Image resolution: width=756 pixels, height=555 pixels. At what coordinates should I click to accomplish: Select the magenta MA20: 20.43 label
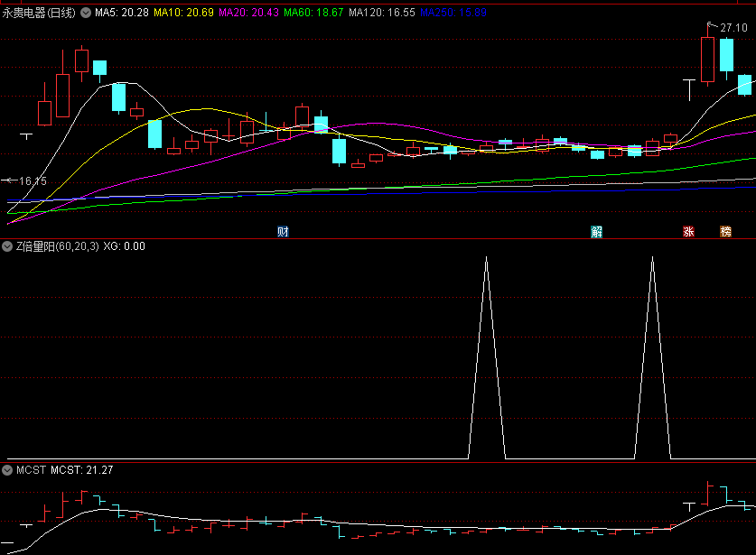coord(248,13)
